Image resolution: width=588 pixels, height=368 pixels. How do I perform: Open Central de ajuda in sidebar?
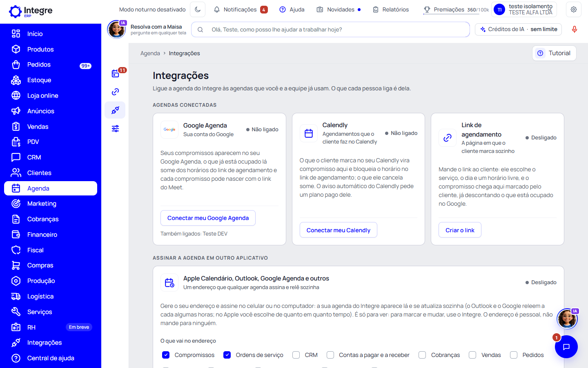[x=51, y=358]
